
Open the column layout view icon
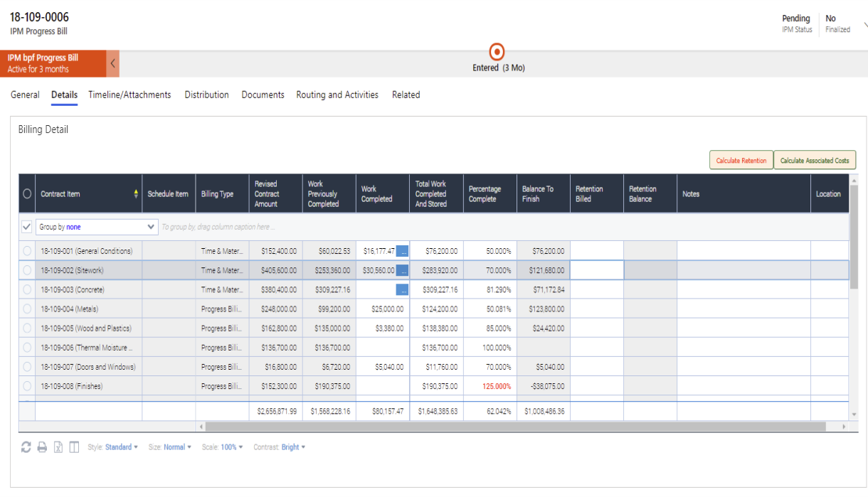[x=74, y=447]
